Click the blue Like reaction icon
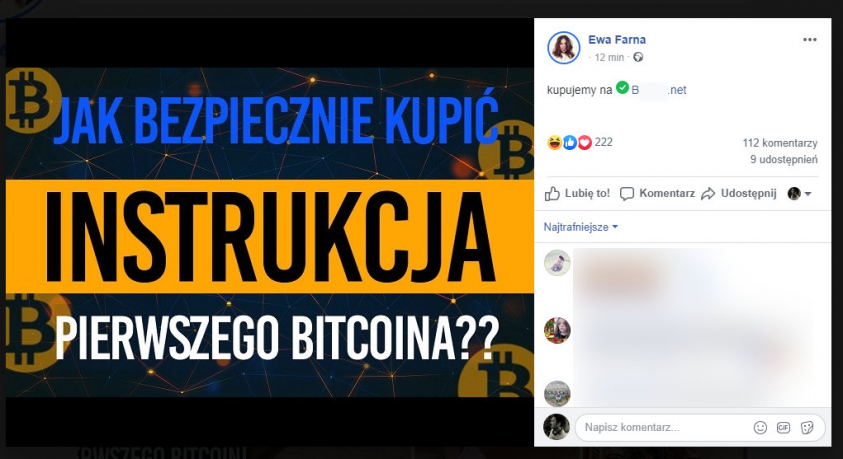The image size is (843, 459). tap(570, 142)
